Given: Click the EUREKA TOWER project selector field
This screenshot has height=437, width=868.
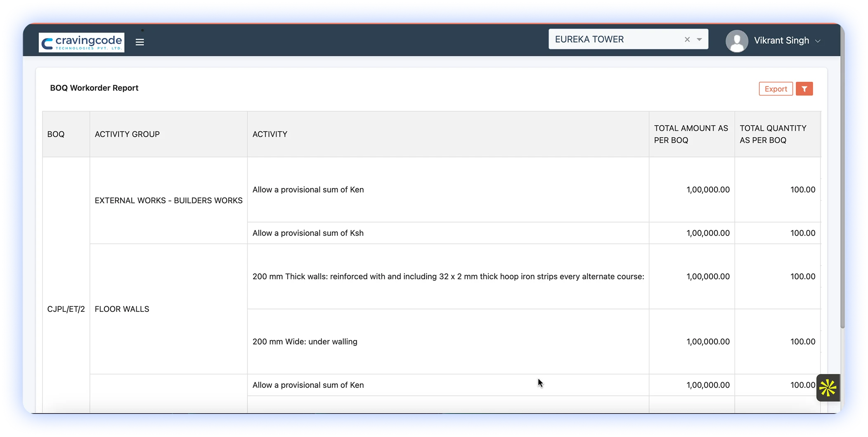Looking at the screenshot, I should pos(628,39).
